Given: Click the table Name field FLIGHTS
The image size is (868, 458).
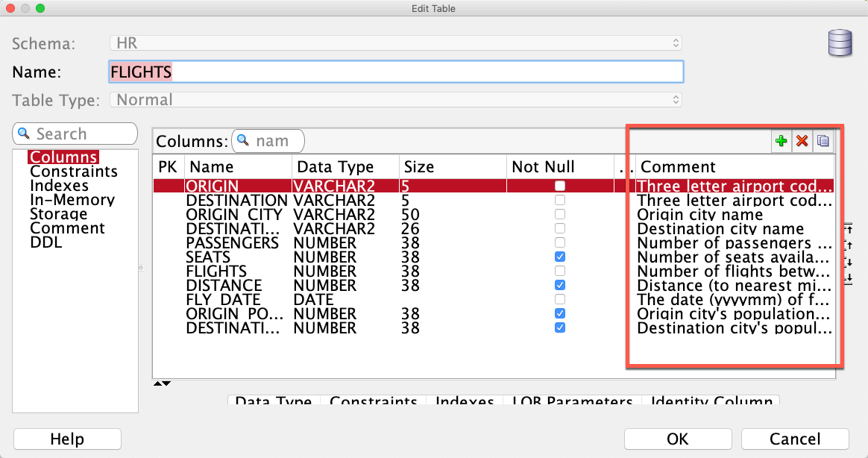Looking at the screenshot, I should (x=396, y=72).
